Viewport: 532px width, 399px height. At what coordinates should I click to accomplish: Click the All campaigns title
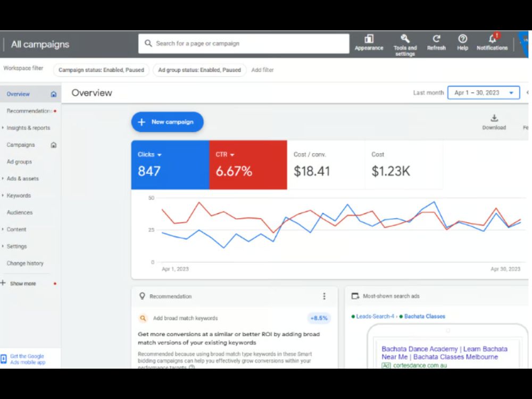coord(40,44)
